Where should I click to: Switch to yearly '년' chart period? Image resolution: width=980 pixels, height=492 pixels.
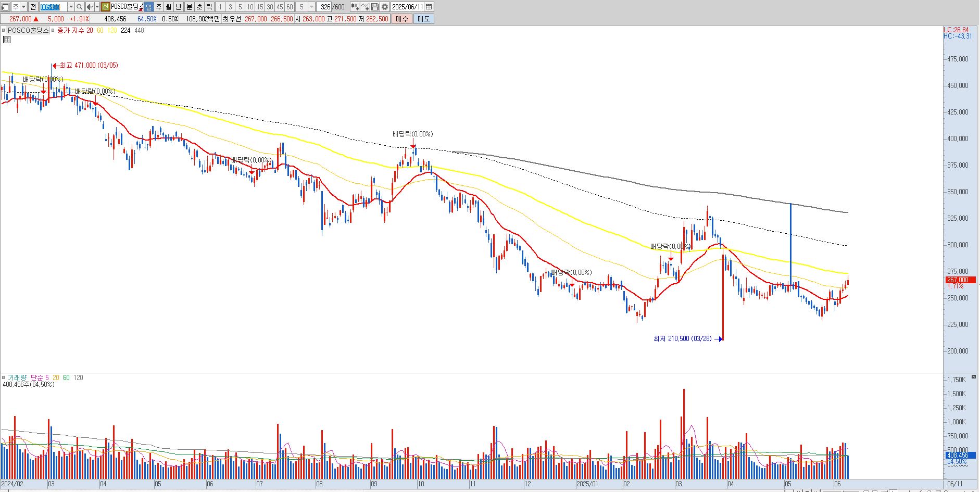pos(179,7)
